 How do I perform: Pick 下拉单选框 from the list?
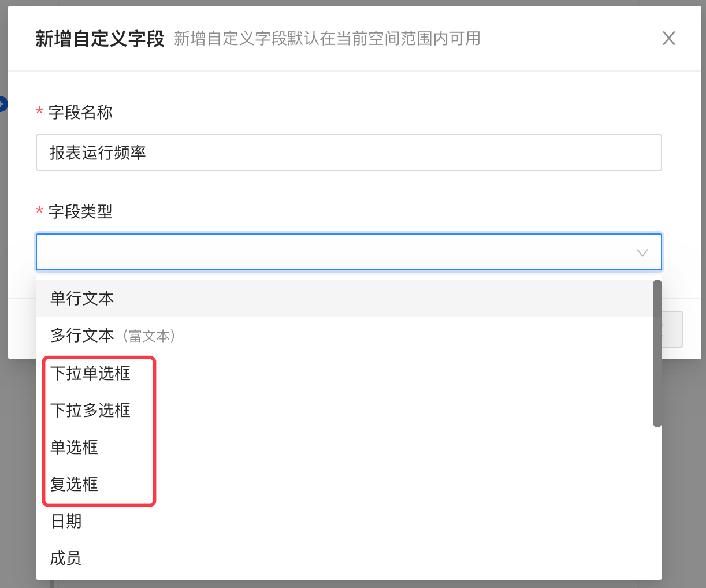coord(91,373)
